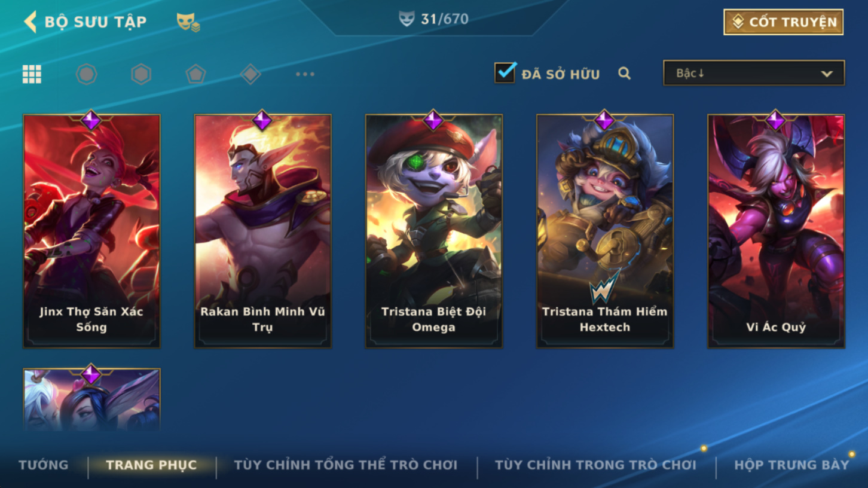Filter by the diamond rarity icon

[250, 74]
